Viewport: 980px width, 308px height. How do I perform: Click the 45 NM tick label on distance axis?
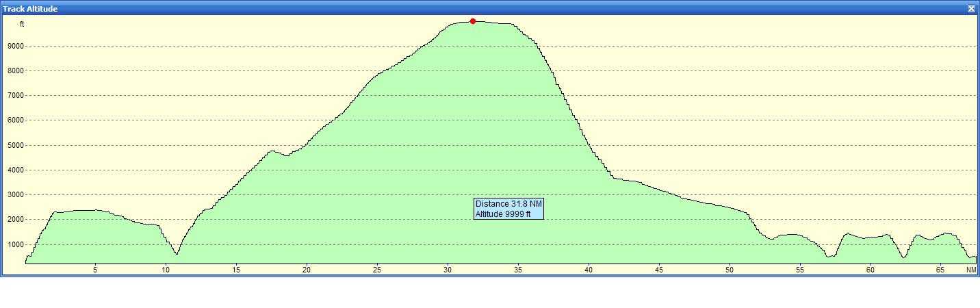[x=659, y=270]
